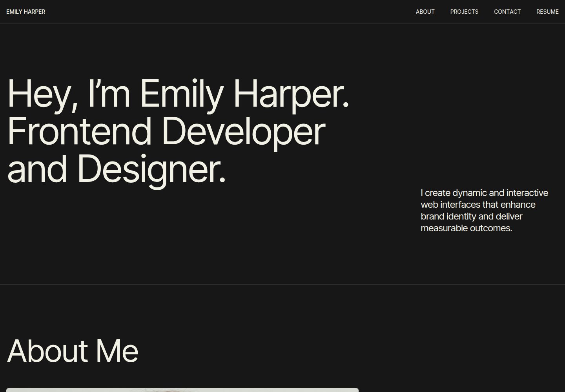Open the About nav link
The image size is (565, 392).
pos(425,12)
